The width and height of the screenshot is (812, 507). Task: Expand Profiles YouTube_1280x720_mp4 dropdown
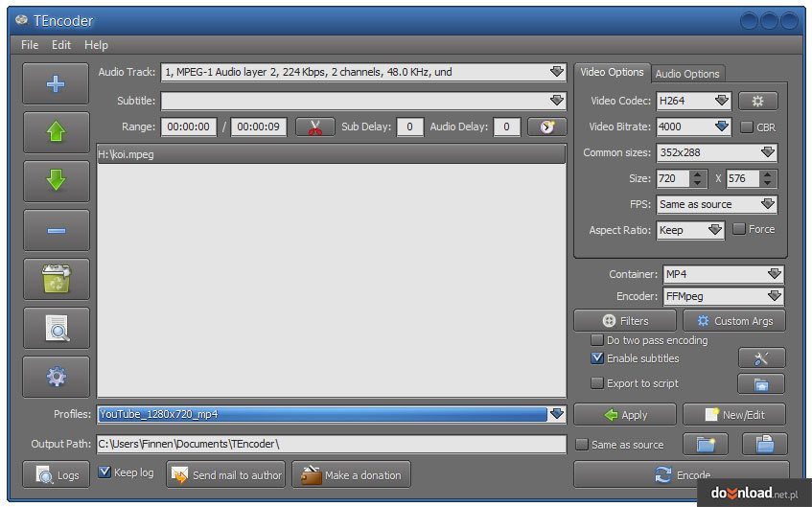tap(557, 414)
